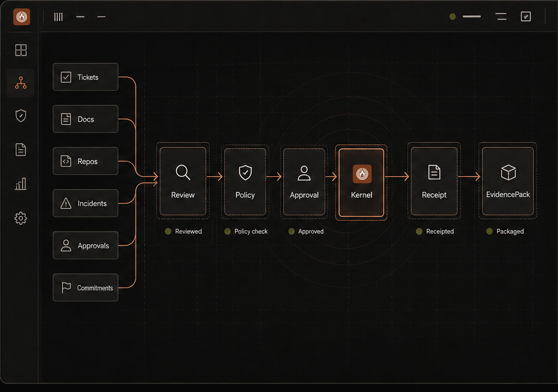Open the settings gear in sidebar
Screen dimensions: 558x392
[x=21, y=218]
